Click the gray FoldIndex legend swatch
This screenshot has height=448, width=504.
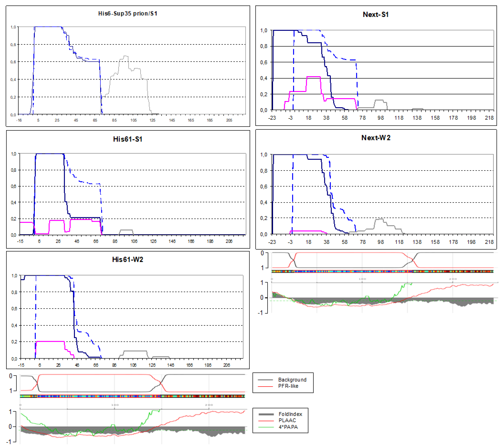tap(266, 414)
